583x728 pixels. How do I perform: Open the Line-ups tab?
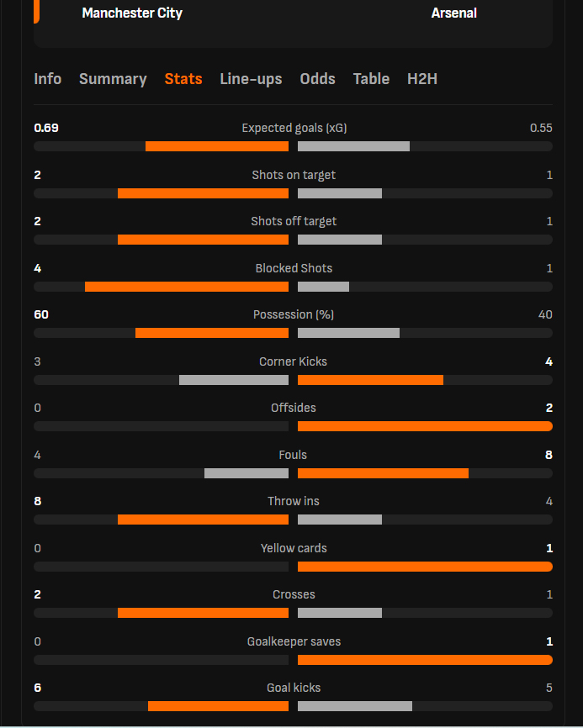point(251,79)
